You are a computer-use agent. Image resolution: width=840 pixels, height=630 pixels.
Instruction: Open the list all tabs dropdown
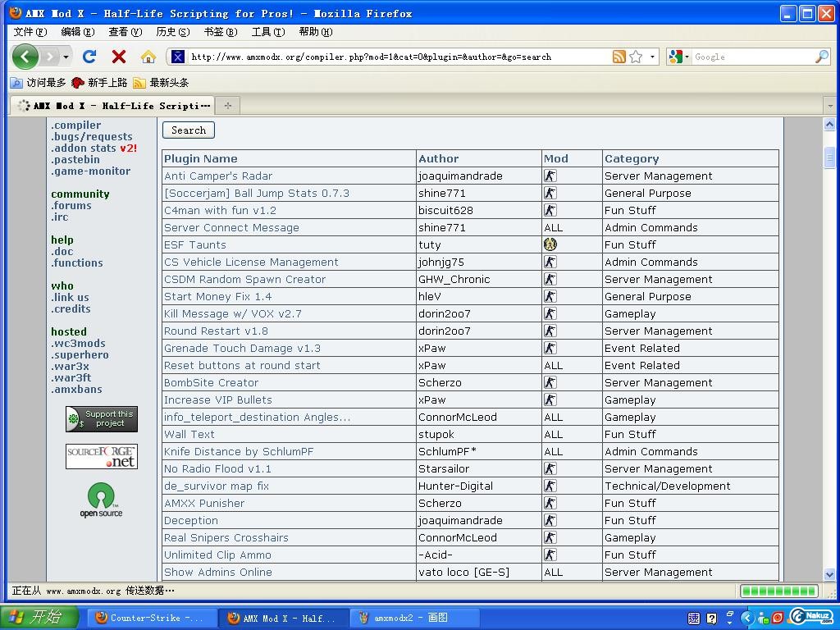click(x=830, y=106)
